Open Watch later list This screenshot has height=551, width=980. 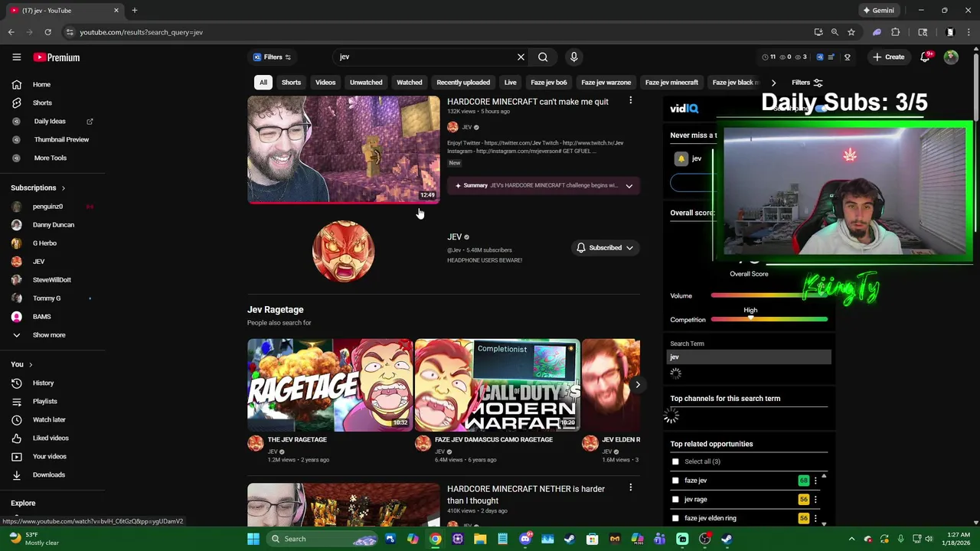[x=49, y=419]
